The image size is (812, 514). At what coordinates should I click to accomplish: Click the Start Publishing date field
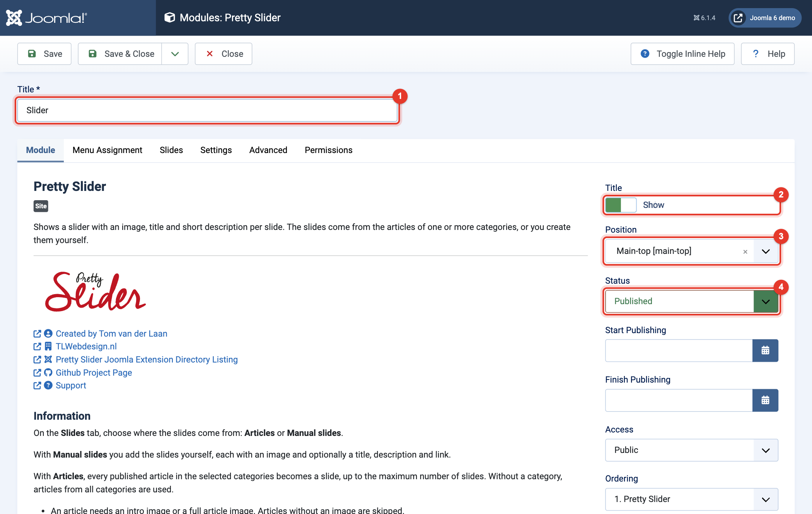tap(679, 351)
